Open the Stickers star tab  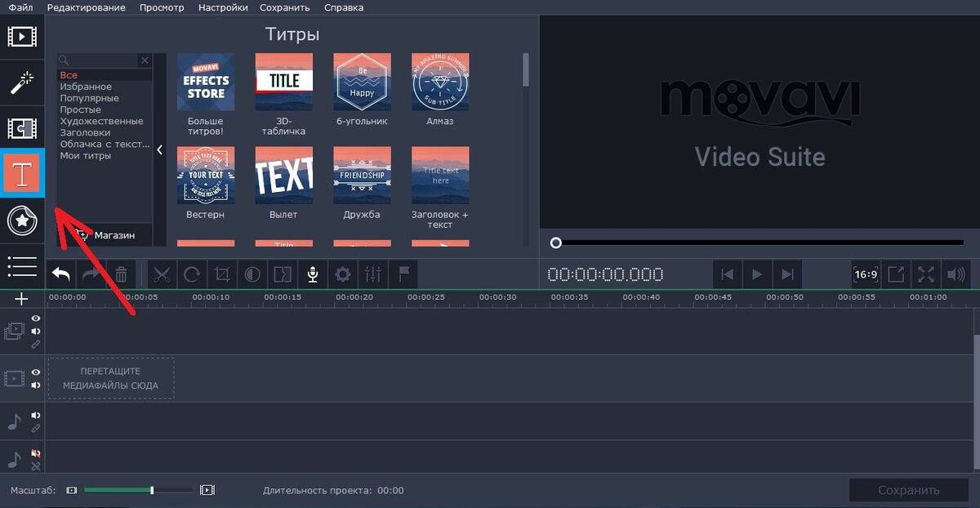22,221
